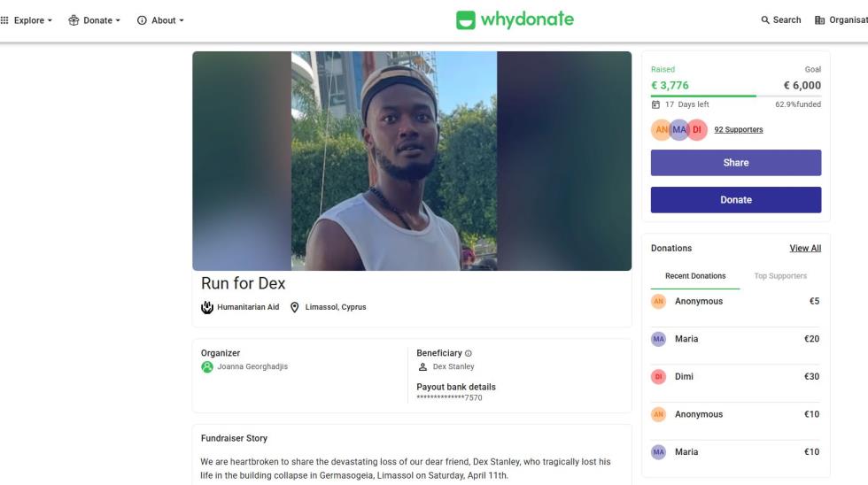This screenshot has height=485, width=868.
Task: Click the Search magnifier icon
Action: coord(765,20)
